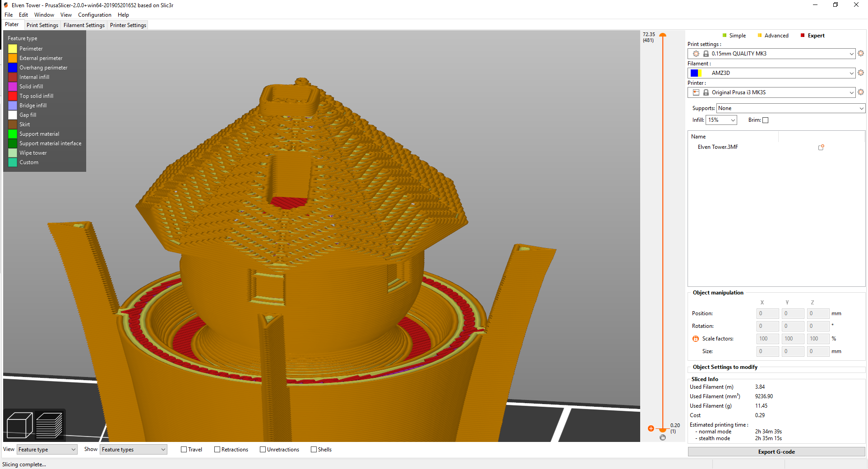The image size is (868, 469).
Task: Open the Filament Settings tab
Action: [84, 25]
